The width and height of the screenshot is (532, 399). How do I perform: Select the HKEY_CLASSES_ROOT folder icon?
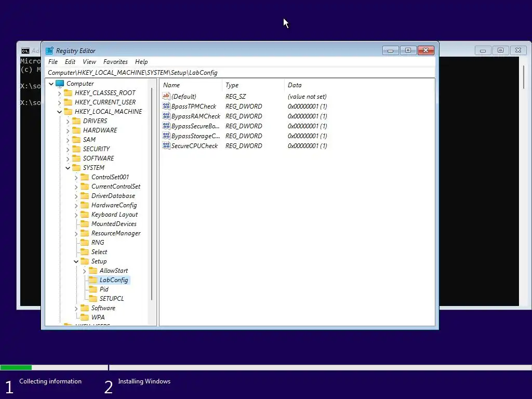(x=68, y=93)
